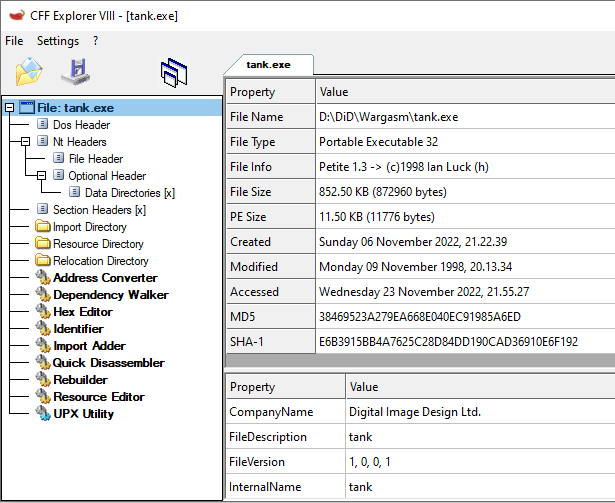Launch Dependency Walker from the tree

pyautogui.click(x=110, y=295)
